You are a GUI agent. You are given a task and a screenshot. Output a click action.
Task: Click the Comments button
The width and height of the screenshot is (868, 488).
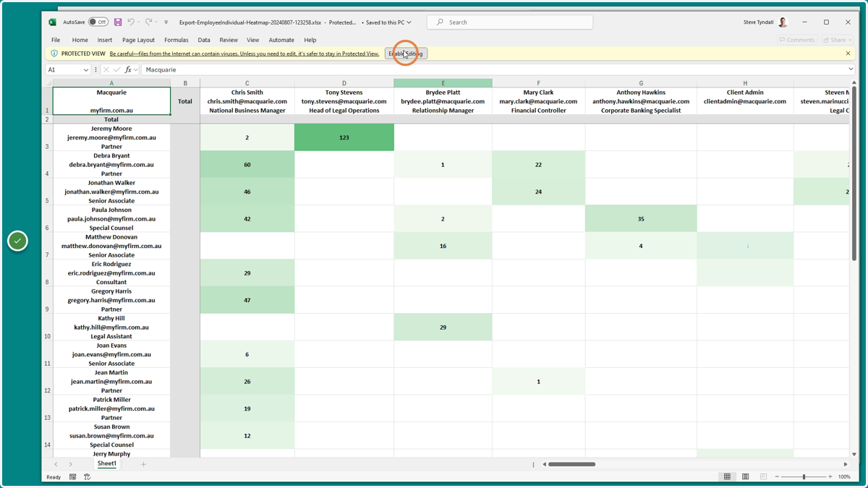(797, 40)
